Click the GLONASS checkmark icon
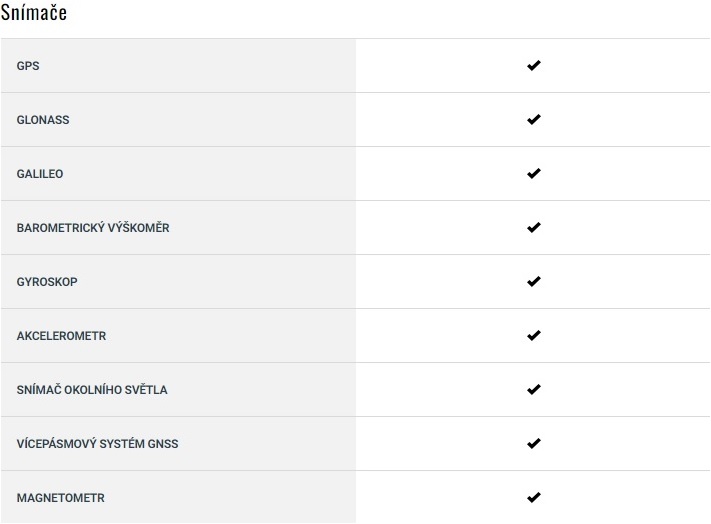Screen dimensions: 711x524 (x=533, y=120)
